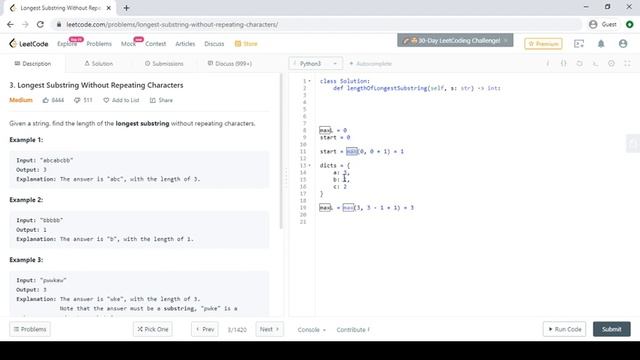Click Share problem link
Image resolution: width=640 pixels, height=360 pixels.
161,100
